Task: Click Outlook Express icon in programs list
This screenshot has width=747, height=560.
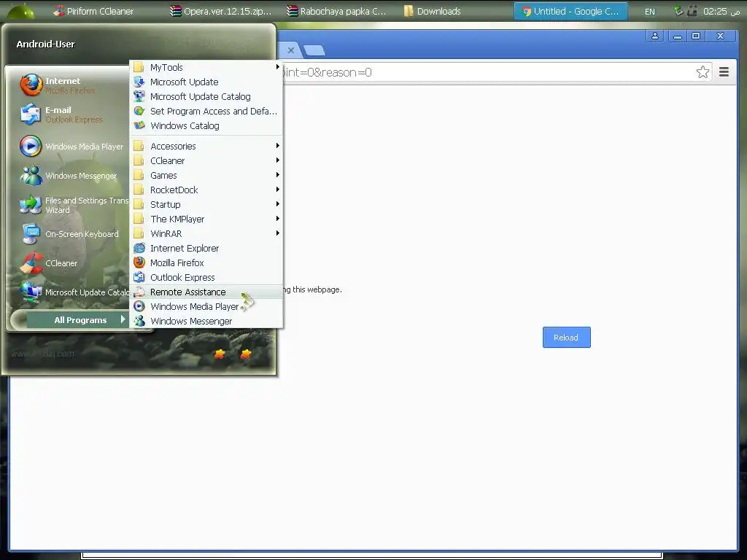Action: click(x=139, y=277)
